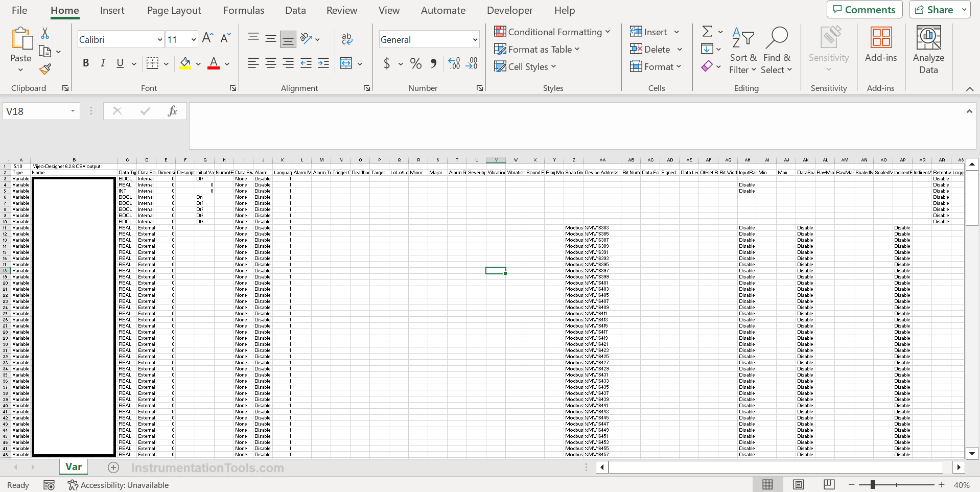Center text horizontally
This screenshot has width=980, height=492.
pos(271,63)
